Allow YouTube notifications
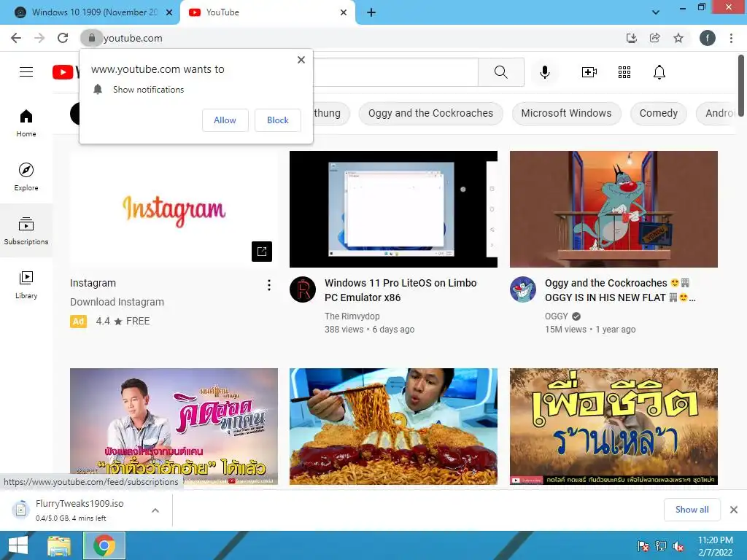Image resolution: width=747 pixels, height=560 pixels. click(x=225, y=120)
